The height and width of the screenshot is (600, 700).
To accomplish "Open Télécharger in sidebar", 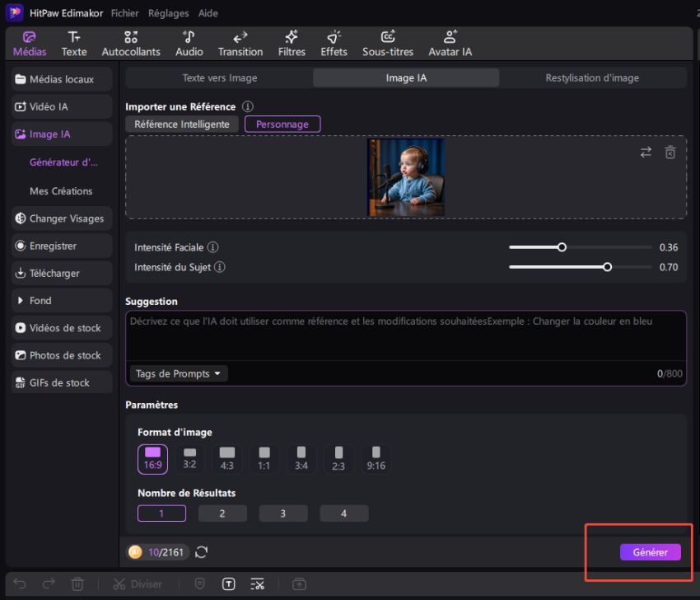I will click(x=62, y=274).
